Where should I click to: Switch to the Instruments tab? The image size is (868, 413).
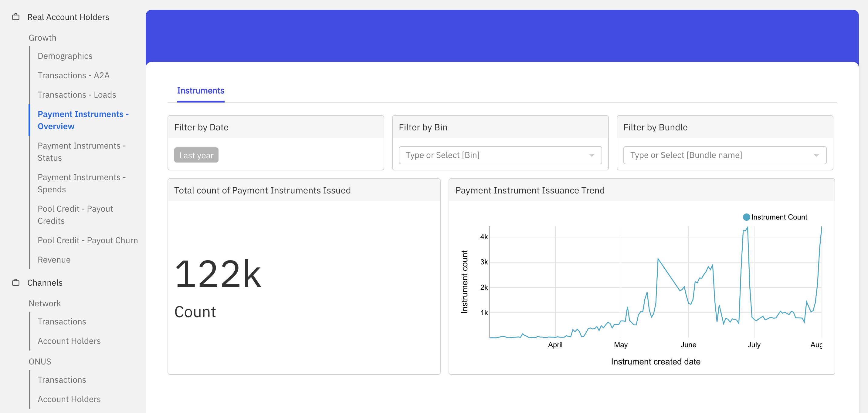[201, 91]
